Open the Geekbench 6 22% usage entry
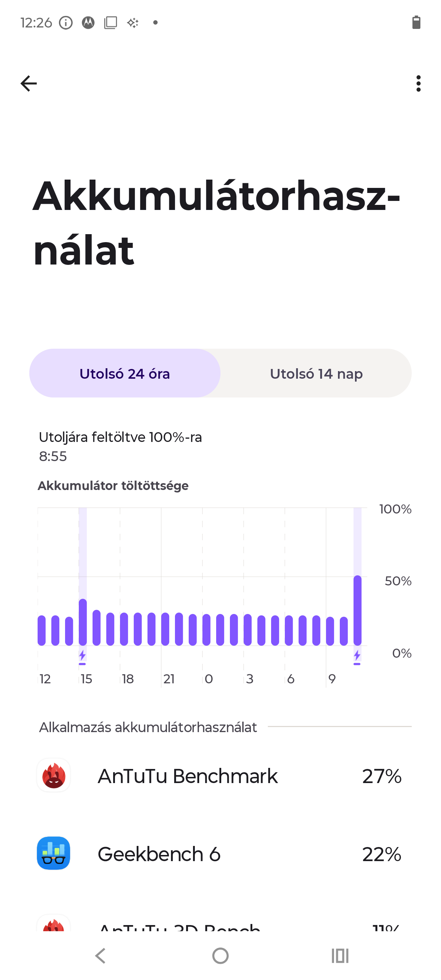This screenshot has width=441, height=980. click(220, 854)
